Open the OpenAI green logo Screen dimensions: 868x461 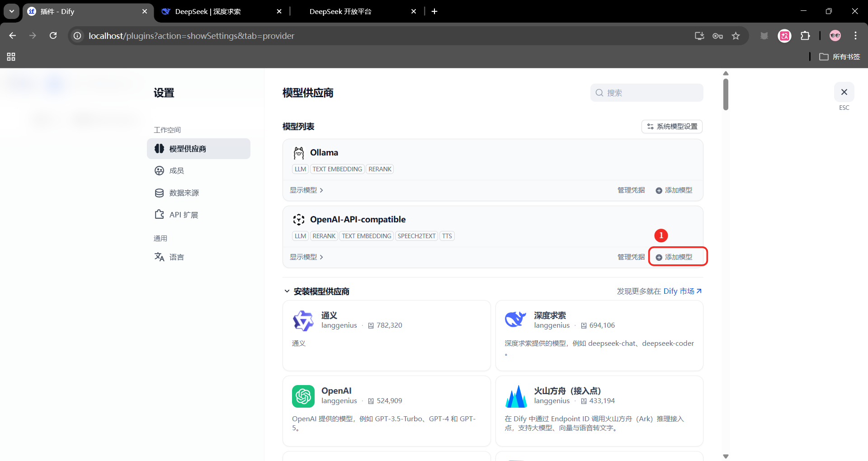[303, 396]
